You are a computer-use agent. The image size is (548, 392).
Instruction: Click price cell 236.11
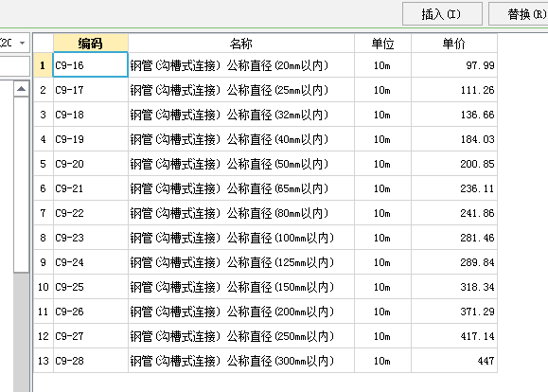[x=454, y=188]
